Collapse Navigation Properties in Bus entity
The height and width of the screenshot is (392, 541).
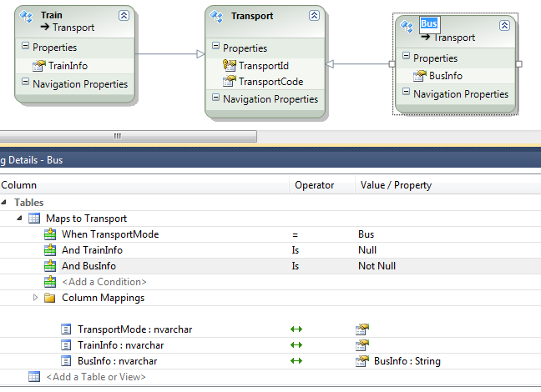406,94
